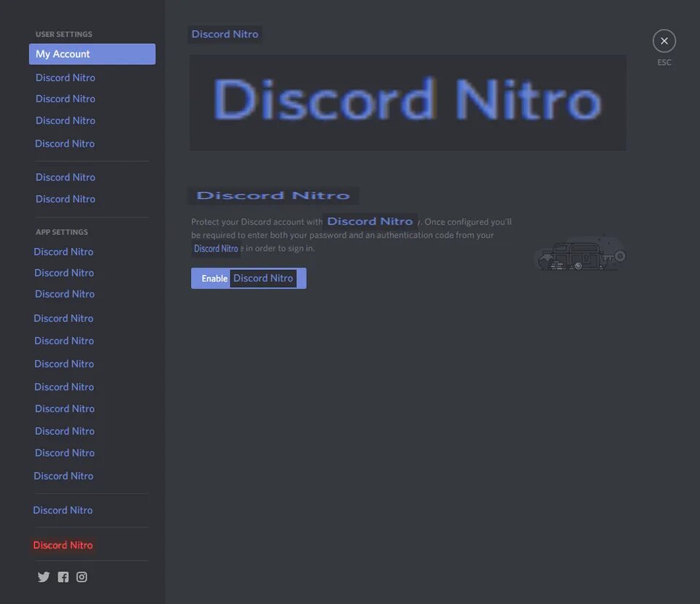Viewport: 700px width, 604px height.
Task: Open the Instagram link icon
Action: coord(82,577)
